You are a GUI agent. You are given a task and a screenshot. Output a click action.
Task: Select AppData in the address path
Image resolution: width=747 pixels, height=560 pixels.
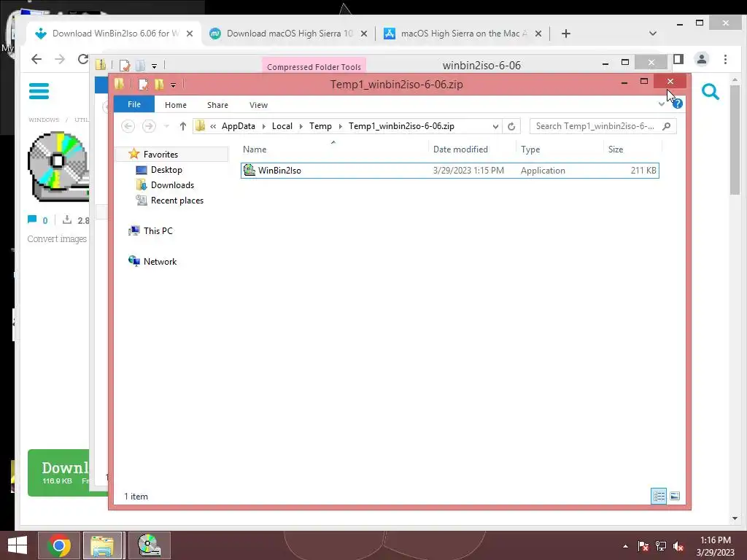(x=239, y=126)
